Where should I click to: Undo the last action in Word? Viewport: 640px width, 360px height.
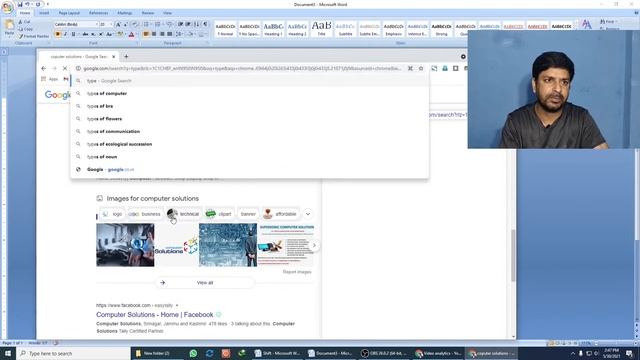[x=28, y=4]
